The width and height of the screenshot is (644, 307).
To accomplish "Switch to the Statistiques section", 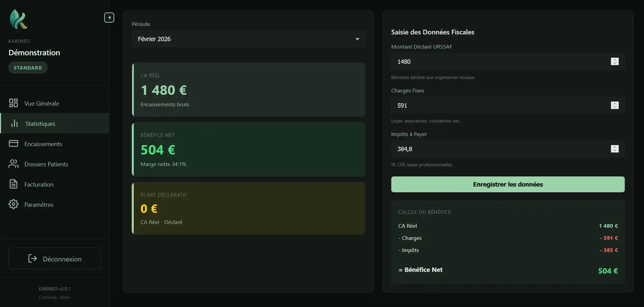I will 40,123.
